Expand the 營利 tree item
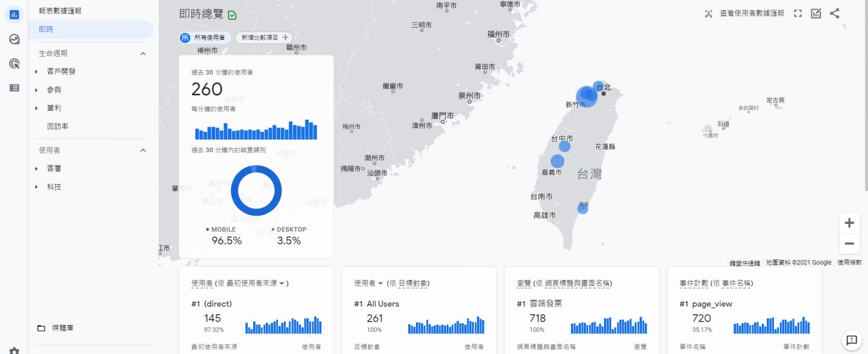 point(37,108)
